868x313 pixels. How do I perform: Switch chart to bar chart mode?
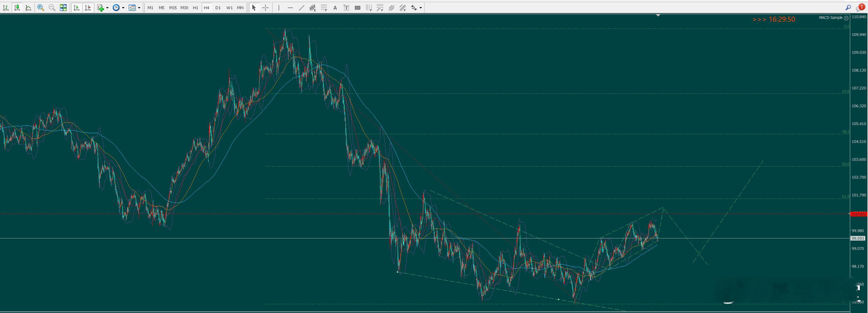(x=6, y=7)
